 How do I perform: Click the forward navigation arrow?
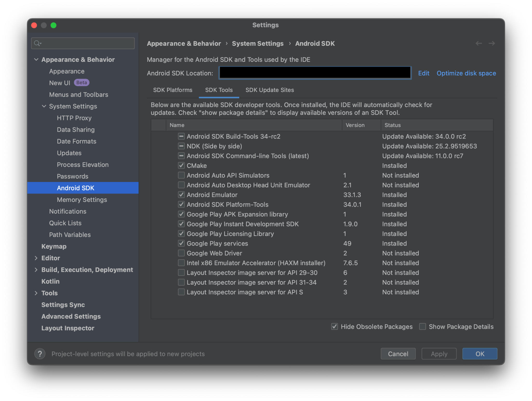point(492,43)
